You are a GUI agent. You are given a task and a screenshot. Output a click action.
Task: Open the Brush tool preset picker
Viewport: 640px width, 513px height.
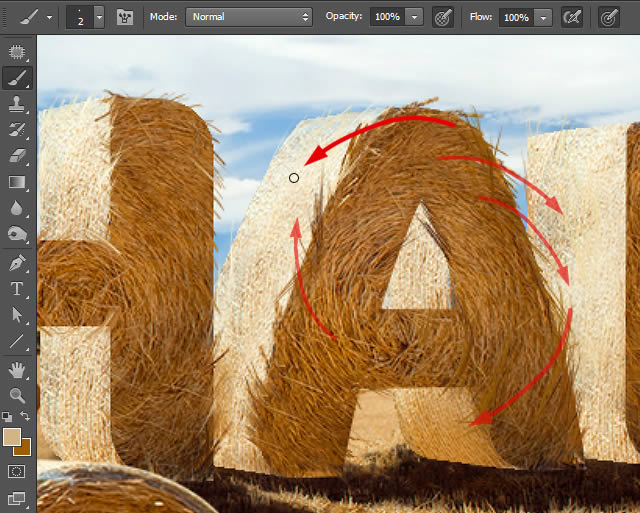(49, 18)
